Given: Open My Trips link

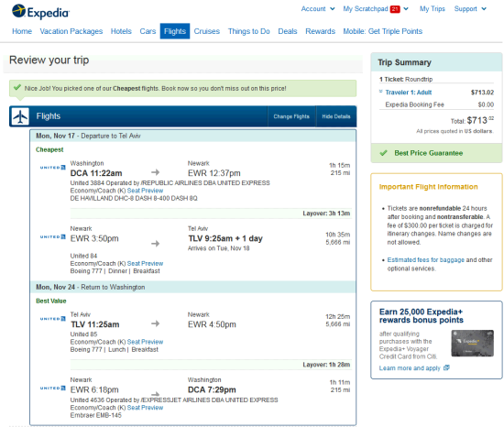Looking at the screenshot, I should (433, 8).
